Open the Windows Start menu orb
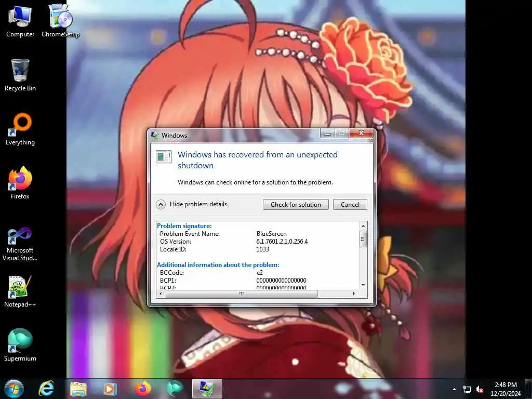The height and width of the screenshot is (399, 532). point(14,389)
